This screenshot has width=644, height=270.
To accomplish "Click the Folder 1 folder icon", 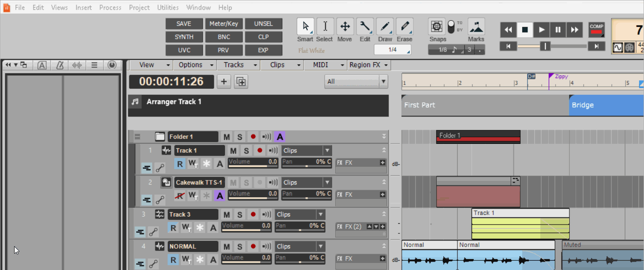I will click(x=160, y=137).
